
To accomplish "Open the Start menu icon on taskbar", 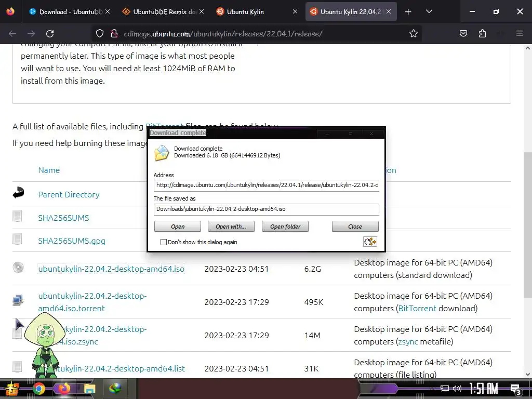I will coord(12,389).
